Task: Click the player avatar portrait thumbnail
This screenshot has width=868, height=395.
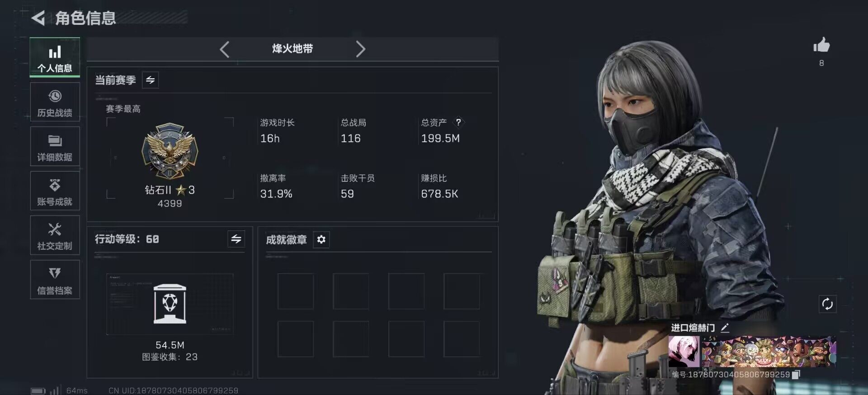Action: [684, 352]
